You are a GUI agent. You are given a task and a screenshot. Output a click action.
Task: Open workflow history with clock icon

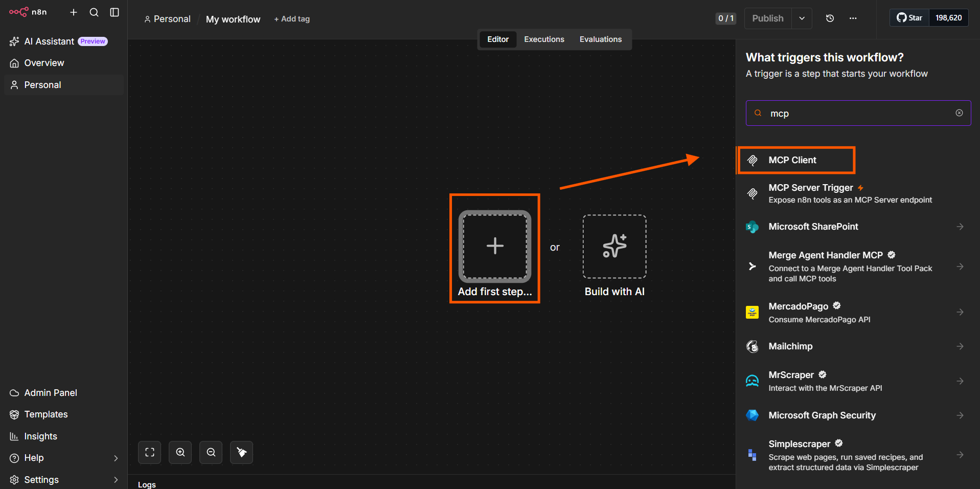pyautogui.click(x=830, y=18)
